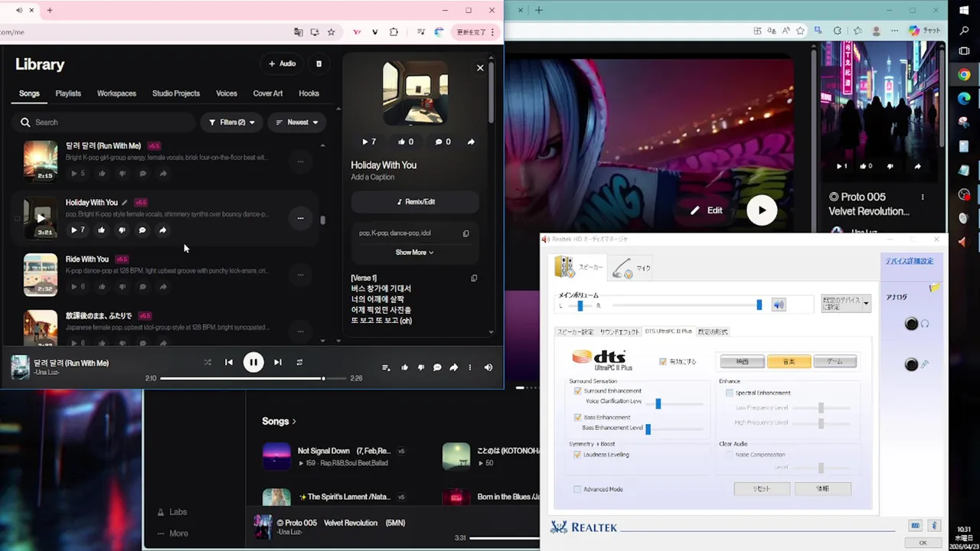Viewport: 980px width, 551px height.
Task: Enable Spectral Enhancement checkbox
Action: click(x=730, y=393)
